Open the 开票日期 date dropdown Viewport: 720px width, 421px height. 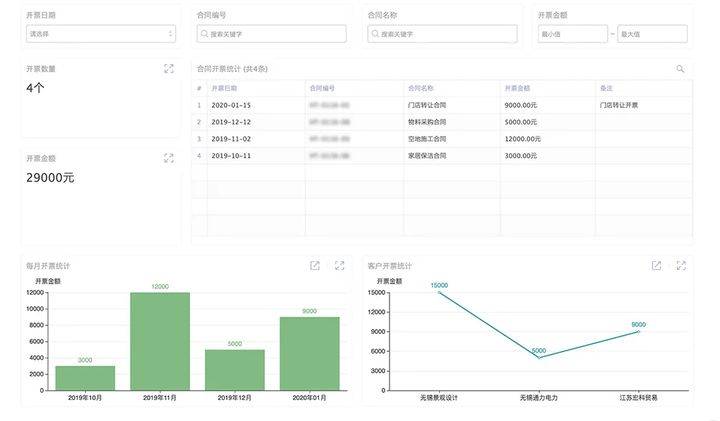tap(100, 34)
